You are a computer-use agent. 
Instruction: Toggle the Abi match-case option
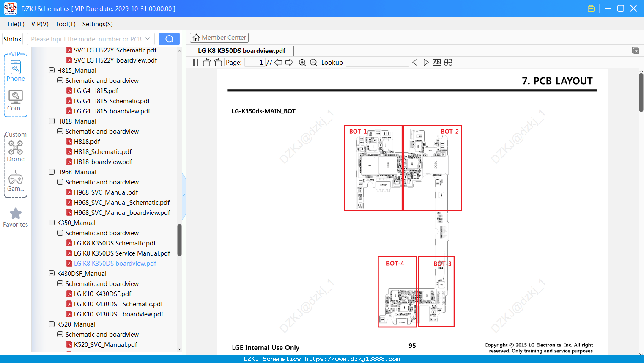click(x=437, y=63)
